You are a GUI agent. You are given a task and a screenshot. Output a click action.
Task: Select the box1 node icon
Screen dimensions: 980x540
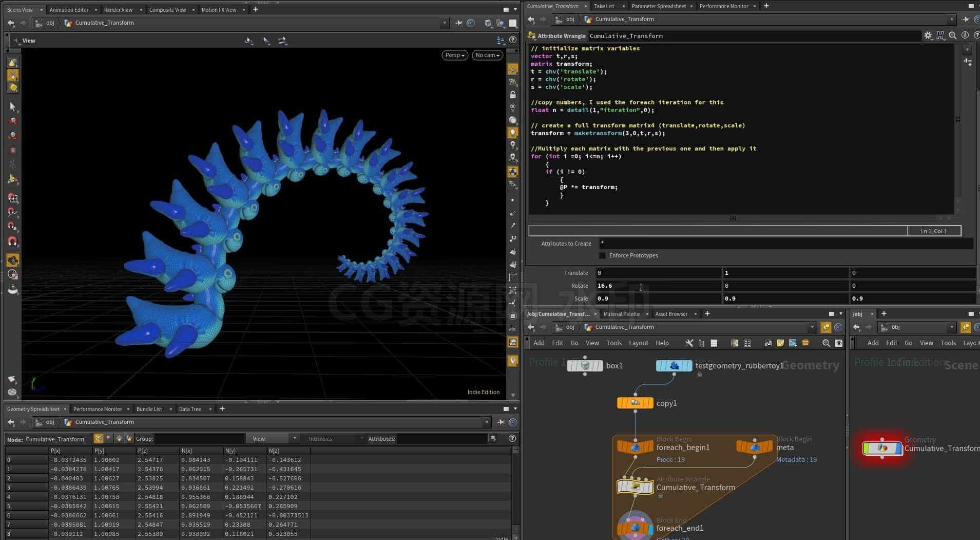(585, 365)
